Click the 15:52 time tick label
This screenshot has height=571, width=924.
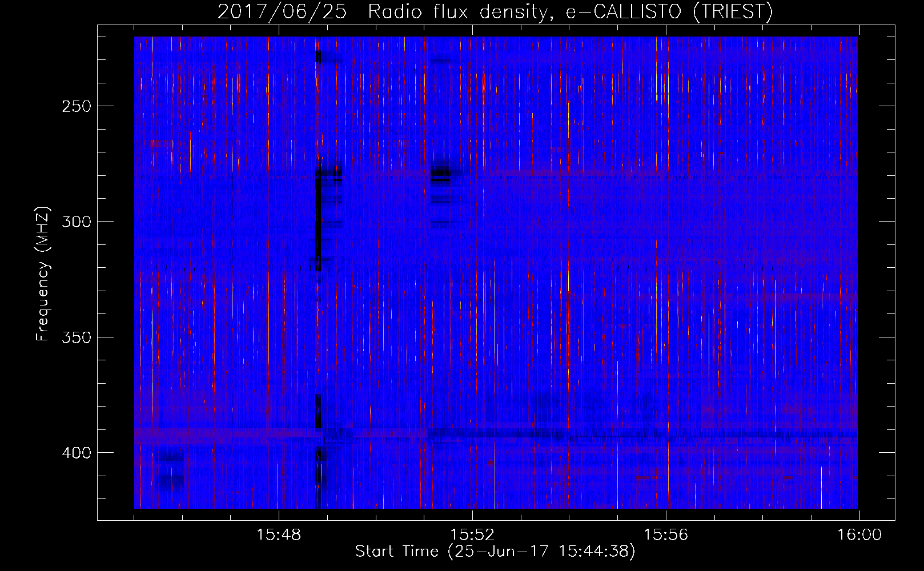coord(472,535)
